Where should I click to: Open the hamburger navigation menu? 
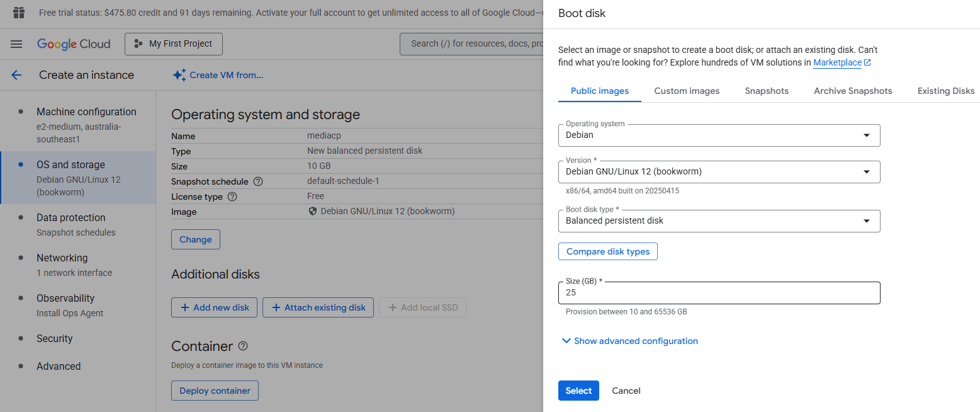click(16, 44)
